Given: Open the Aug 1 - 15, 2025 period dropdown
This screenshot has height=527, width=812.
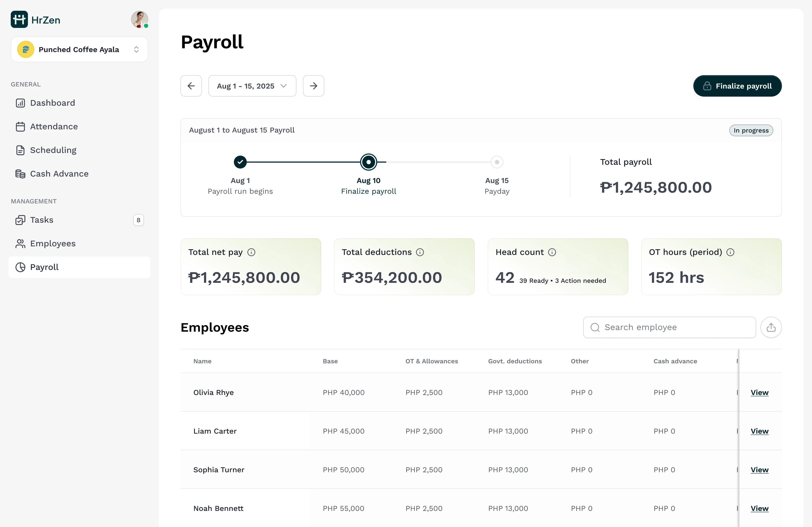Looking at the screenshot, I should tap(252, 86).
